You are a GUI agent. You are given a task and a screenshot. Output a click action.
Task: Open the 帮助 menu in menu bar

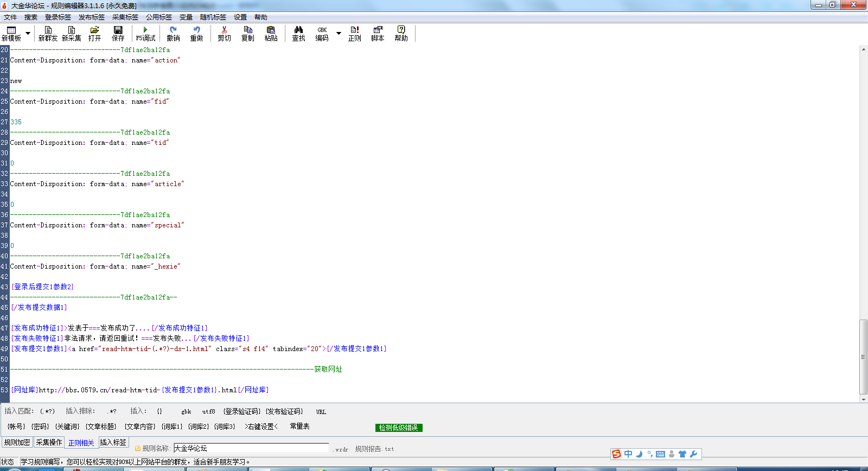(261, 17)
